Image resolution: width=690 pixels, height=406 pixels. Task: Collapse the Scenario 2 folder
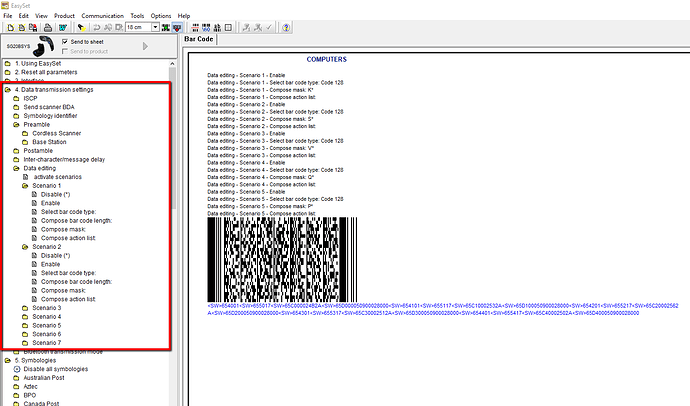click(x=25, y=247)
